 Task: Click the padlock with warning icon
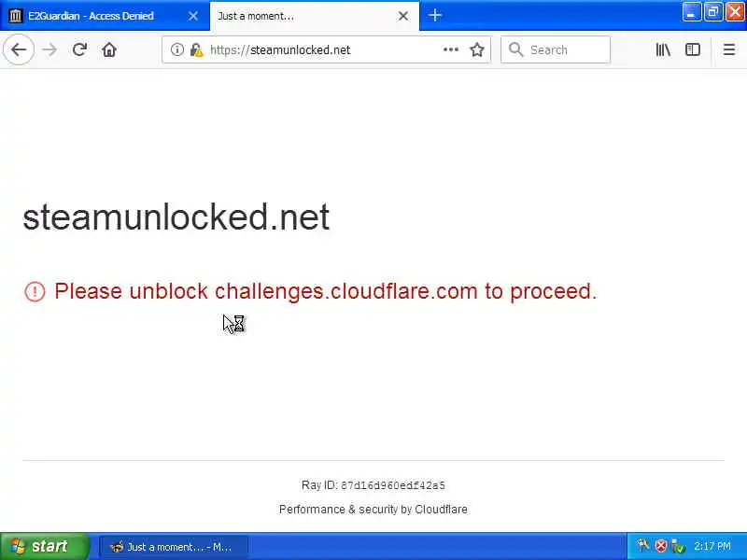click(x=196, y=49)
